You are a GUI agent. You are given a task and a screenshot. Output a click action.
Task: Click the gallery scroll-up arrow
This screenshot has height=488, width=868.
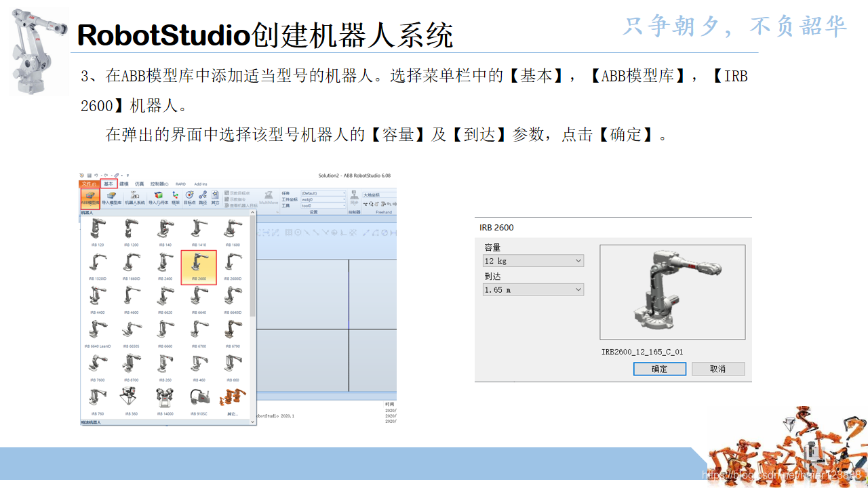pyautogui.click(x=253, y=213)
